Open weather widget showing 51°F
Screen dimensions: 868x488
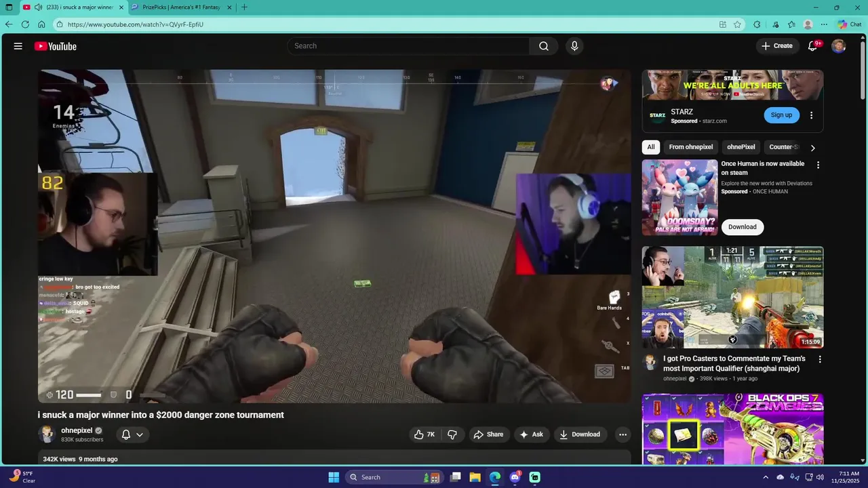coord(22,477)
